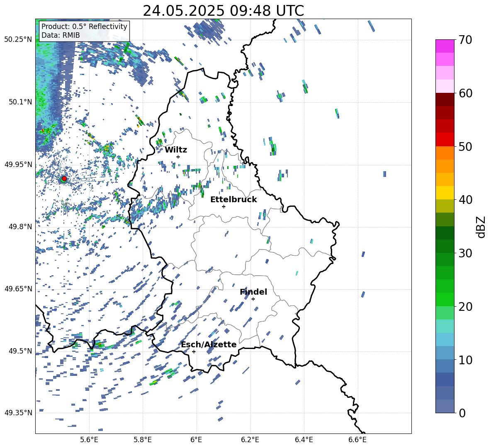This screenshot has width=491, height=448.
Task: Click the 49.95°N latitude label
Action: [x=18, y=164]
